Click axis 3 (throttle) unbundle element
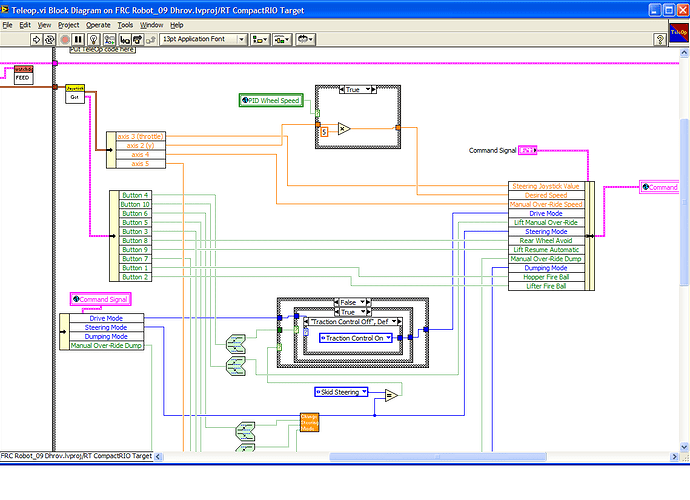 point(140,136)
